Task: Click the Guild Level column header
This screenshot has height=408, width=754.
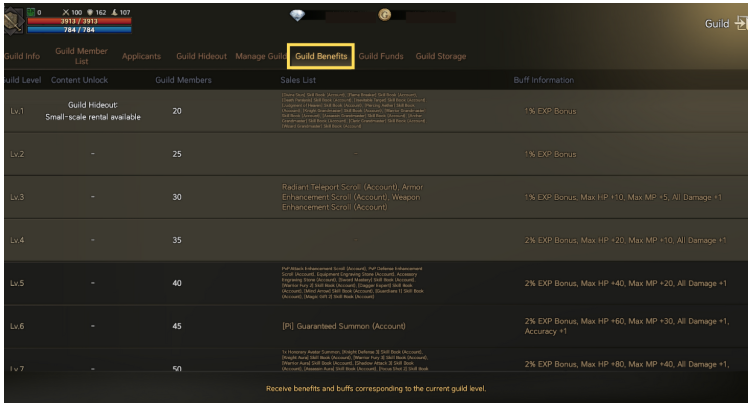Action: (23, 80)
